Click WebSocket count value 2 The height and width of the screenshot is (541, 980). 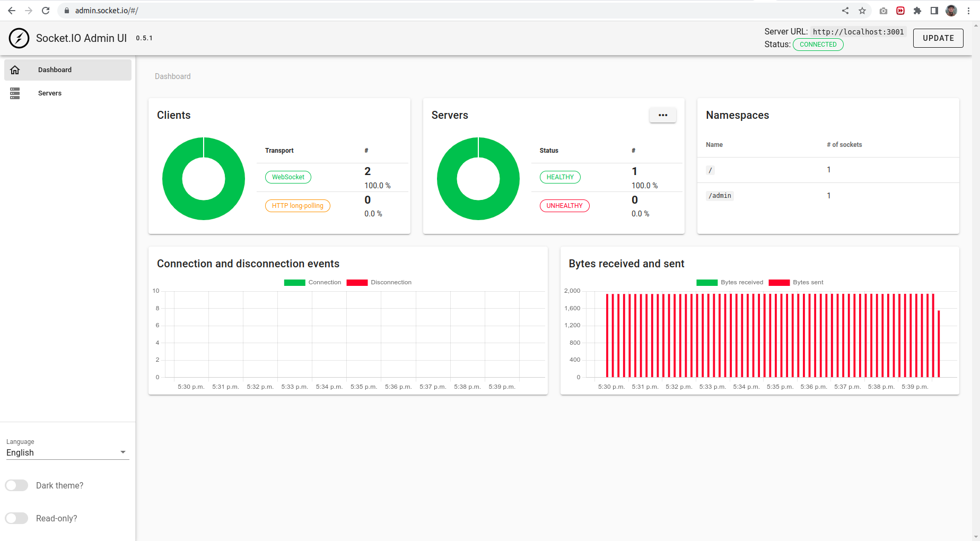(367, 171)
